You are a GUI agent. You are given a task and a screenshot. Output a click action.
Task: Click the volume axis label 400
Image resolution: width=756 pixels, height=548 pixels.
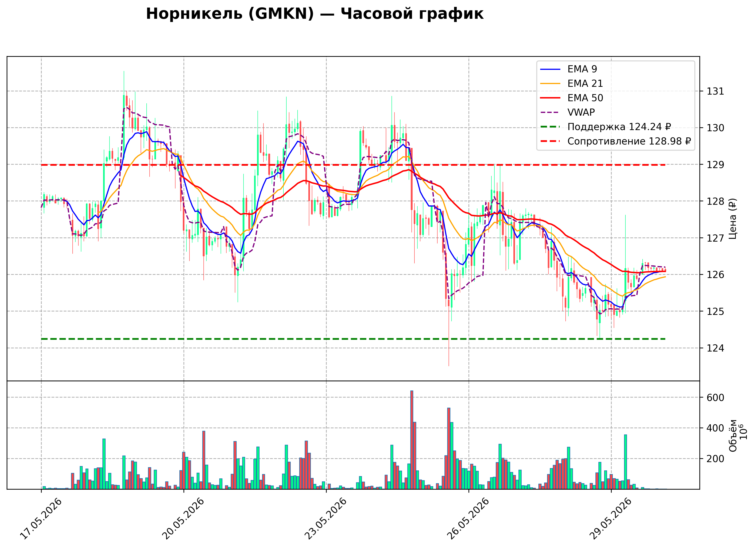tap(715, 428)
